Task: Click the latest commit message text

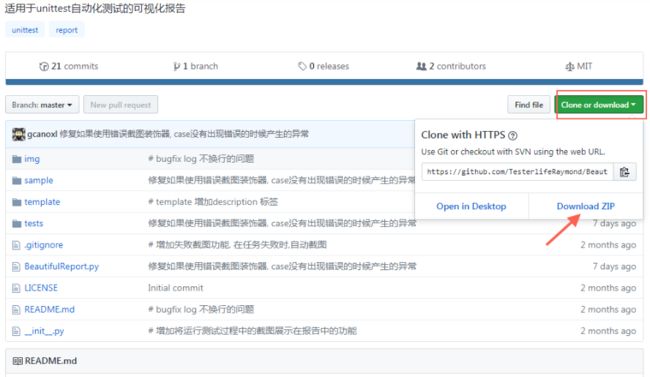Action: (x=184, y=134)
